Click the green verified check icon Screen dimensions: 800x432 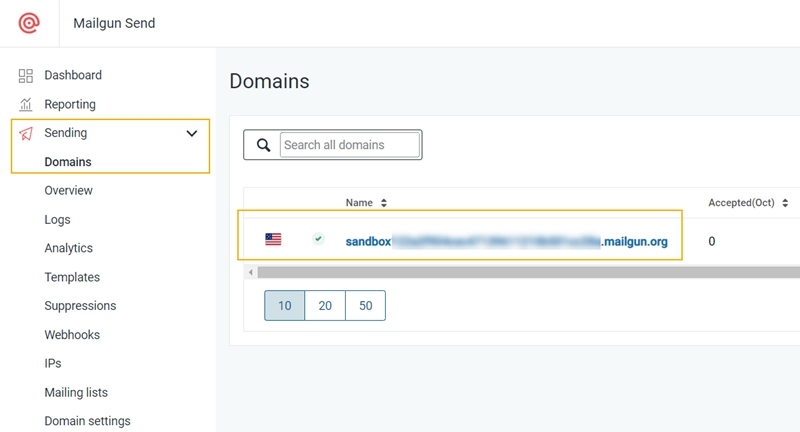(x=318, y=239)
